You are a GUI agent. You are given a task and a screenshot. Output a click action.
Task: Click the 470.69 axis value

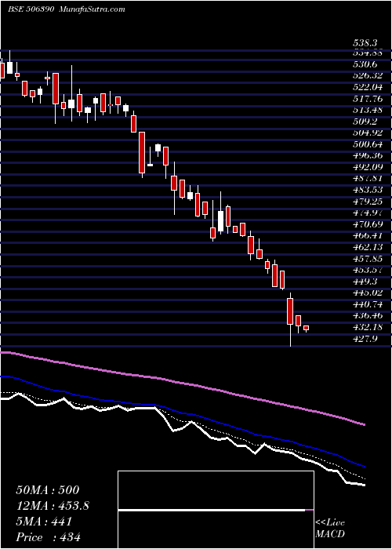[368, 224]
